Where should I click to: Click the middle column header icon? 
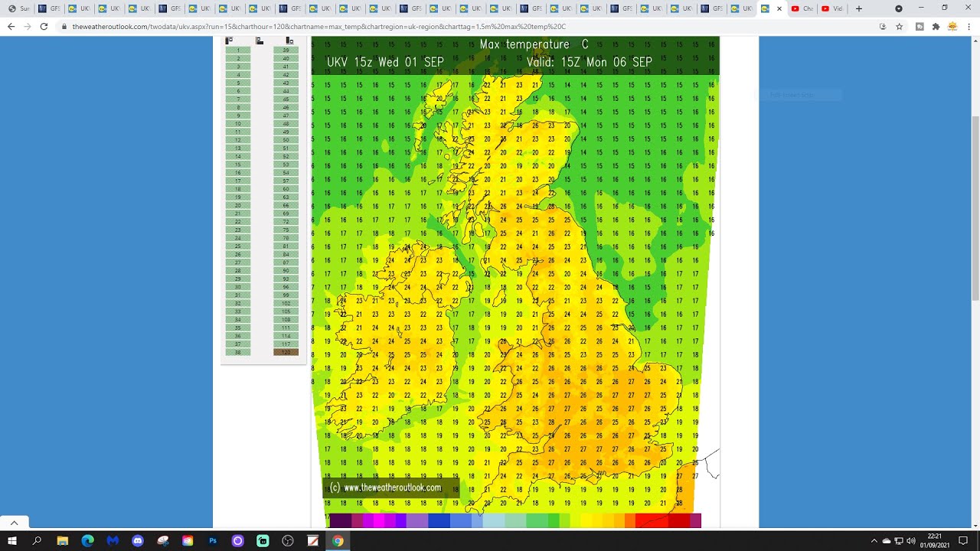click(x=260, y=41)
